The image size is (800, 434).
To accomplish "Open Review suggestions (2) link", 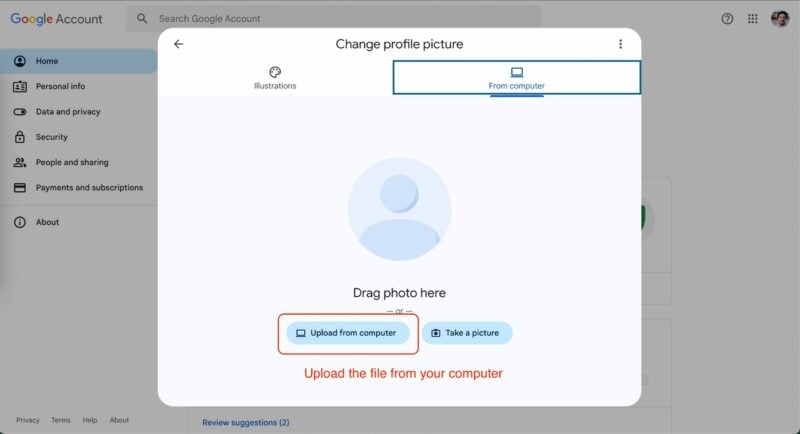I will tap(245, 422).
